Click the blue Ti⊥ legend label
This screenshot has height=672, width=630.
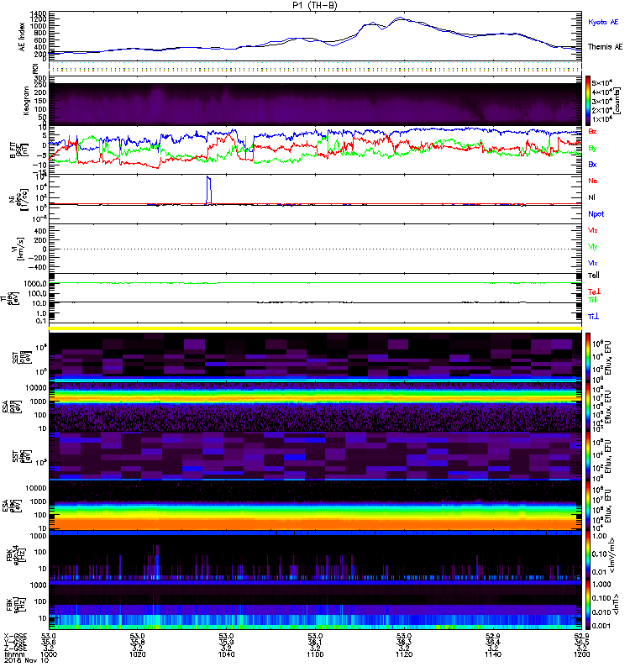coord(593,317)
